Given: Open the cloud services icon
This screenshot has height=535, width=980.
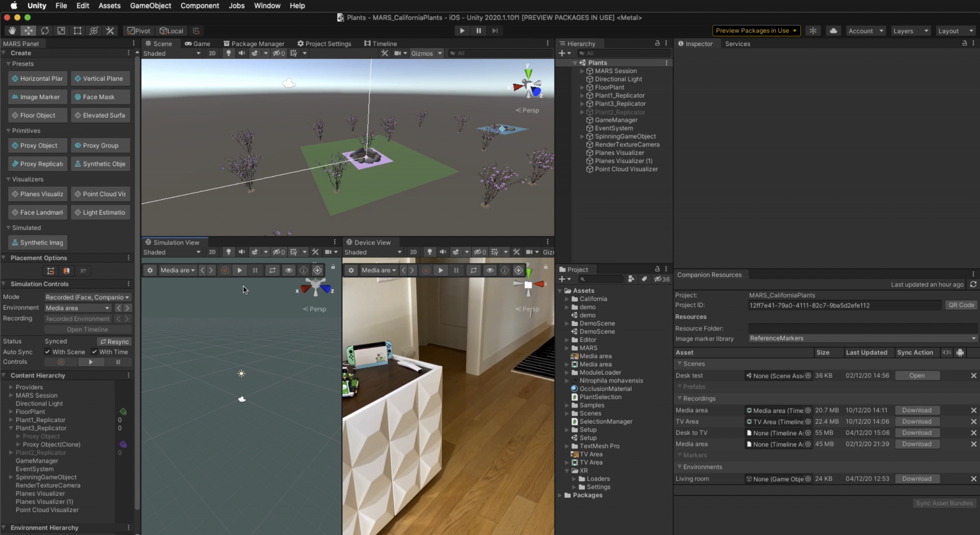Looking at the screenshot, I should click(x=833, y=31).
